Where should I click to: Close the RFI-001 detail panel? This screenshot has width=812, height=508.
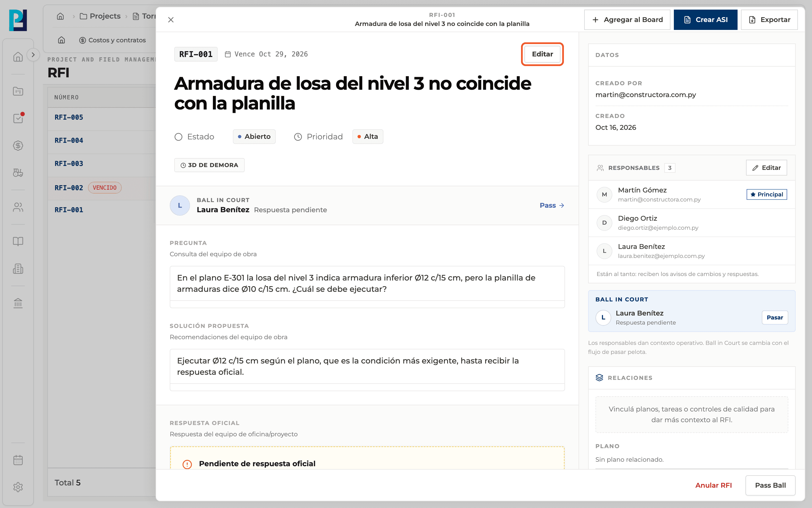(x=171, y=20)
